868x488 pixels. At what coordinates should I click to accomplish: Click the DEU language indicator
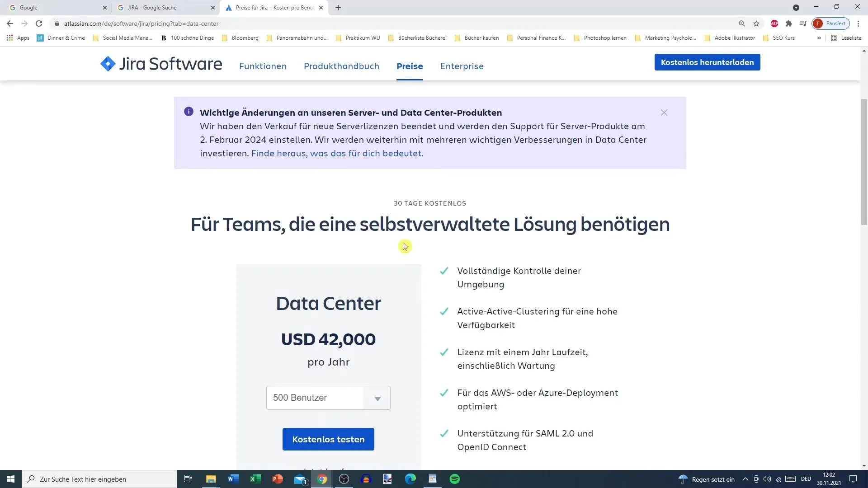[x=806, y=479]
